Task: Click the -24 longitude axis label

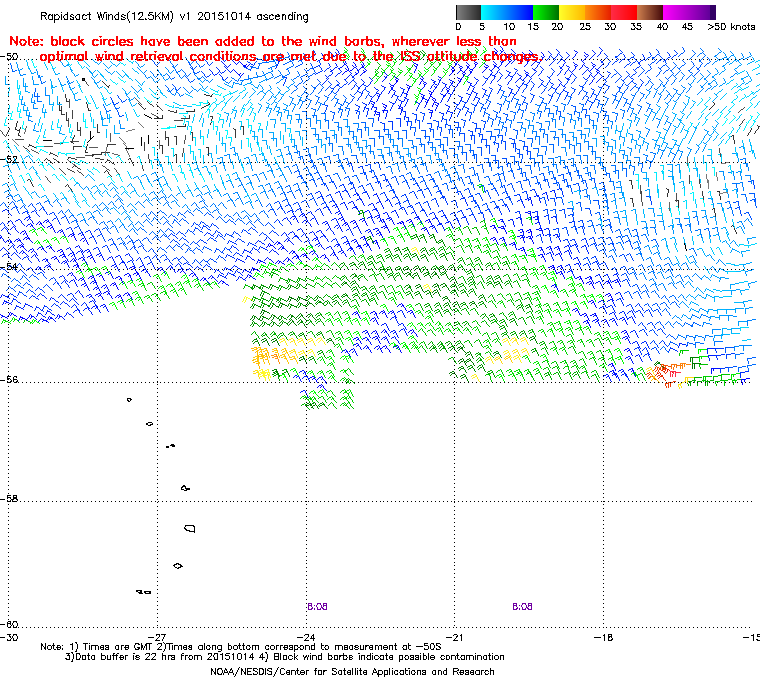Action: [306, 637]
